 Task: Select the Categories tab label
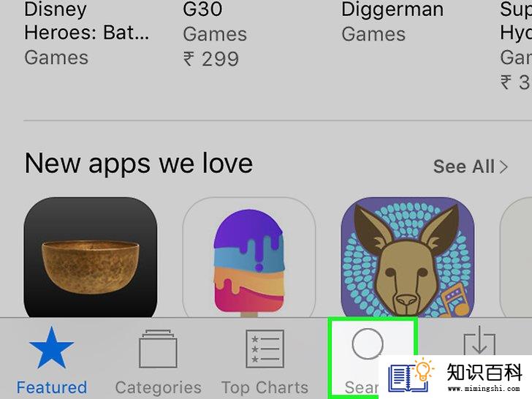[158, 387]
